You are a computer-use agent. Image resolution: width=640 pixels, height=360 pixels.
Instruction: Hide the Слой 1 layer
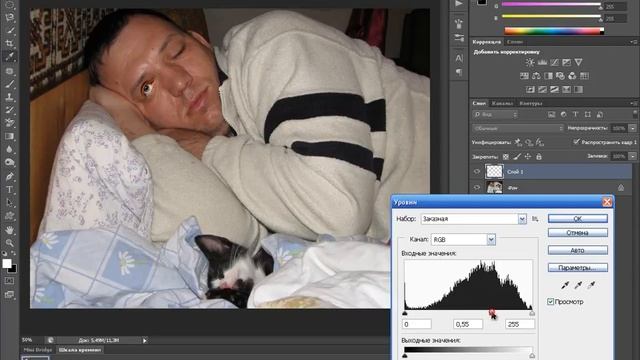tap(477, 172)
